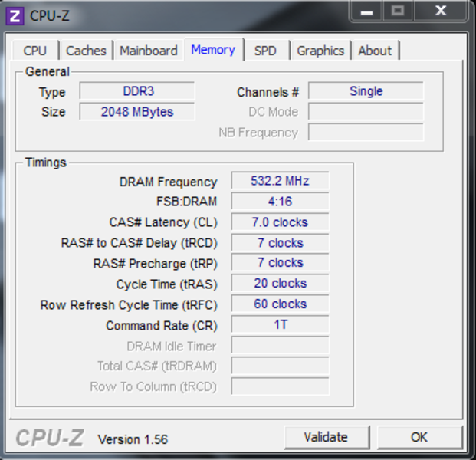Click the tRFC value 60 clocks
The image size is (476, 460).
point(280,304)
